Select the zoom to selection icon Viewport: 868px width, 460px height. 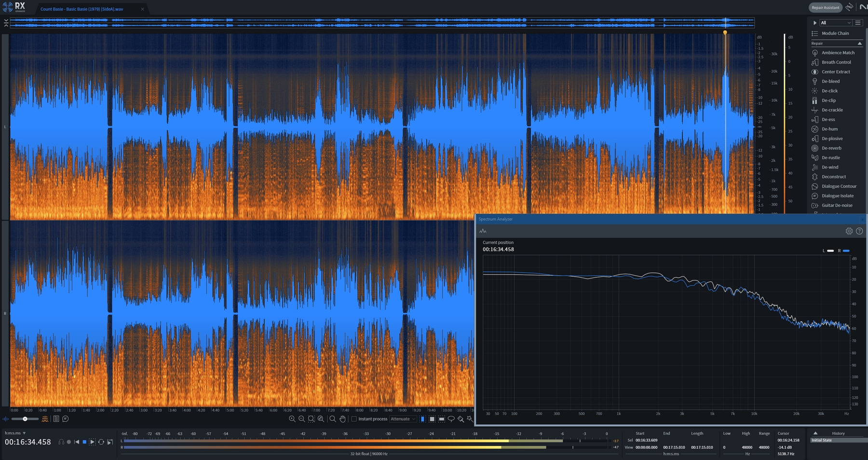[x=312, y=419]
